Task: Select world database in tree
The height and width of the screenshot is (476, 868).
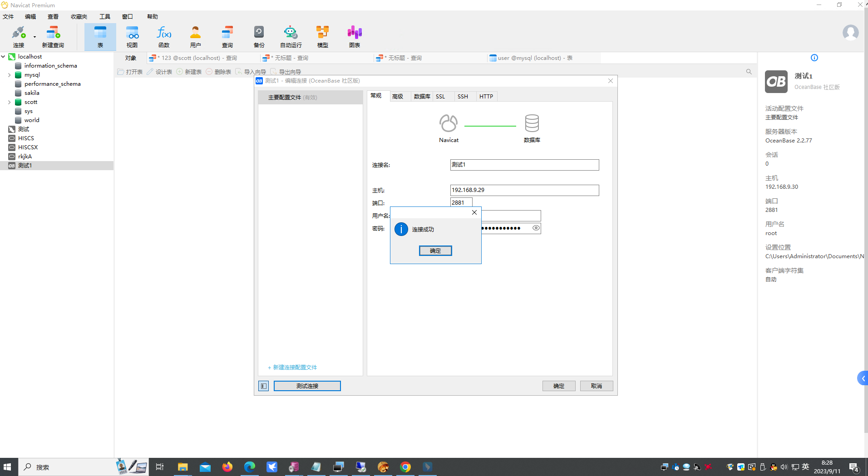Action: click(32, 120)
